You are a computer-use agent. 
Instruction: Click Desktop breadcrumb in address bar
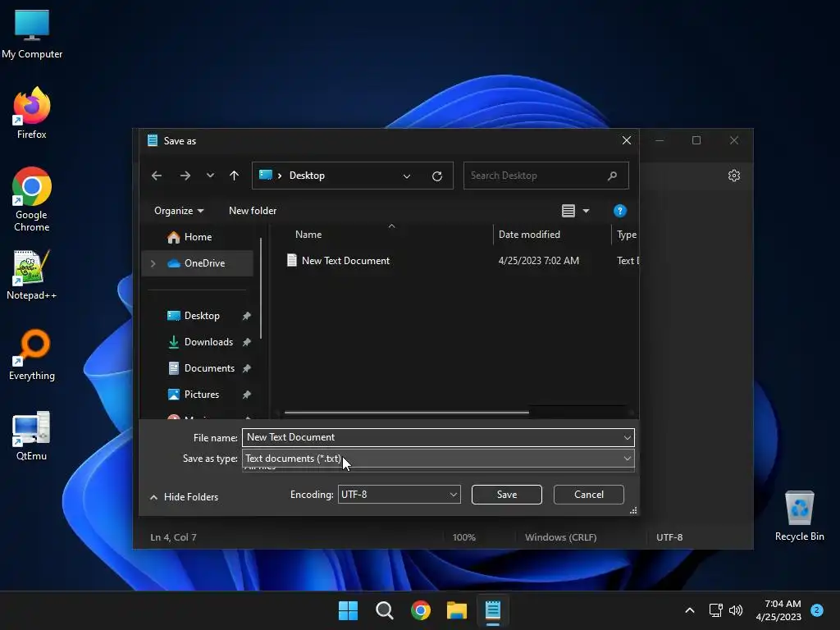coord(307,176)
